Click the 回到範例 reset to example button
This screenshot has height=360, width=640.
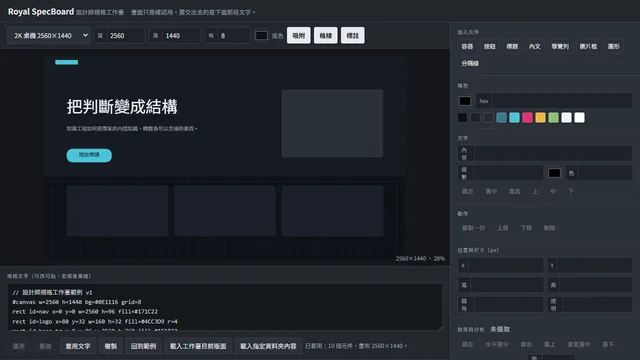click(x=143, y=346)
